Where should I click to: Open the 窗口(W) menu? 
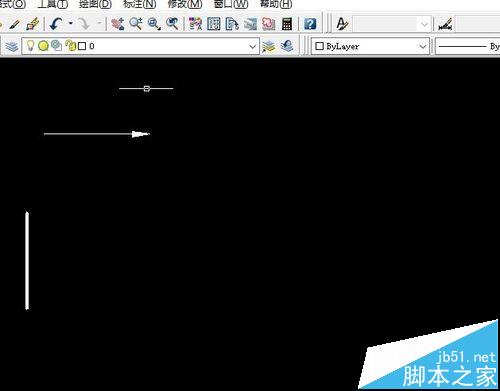tap(231, 4)
